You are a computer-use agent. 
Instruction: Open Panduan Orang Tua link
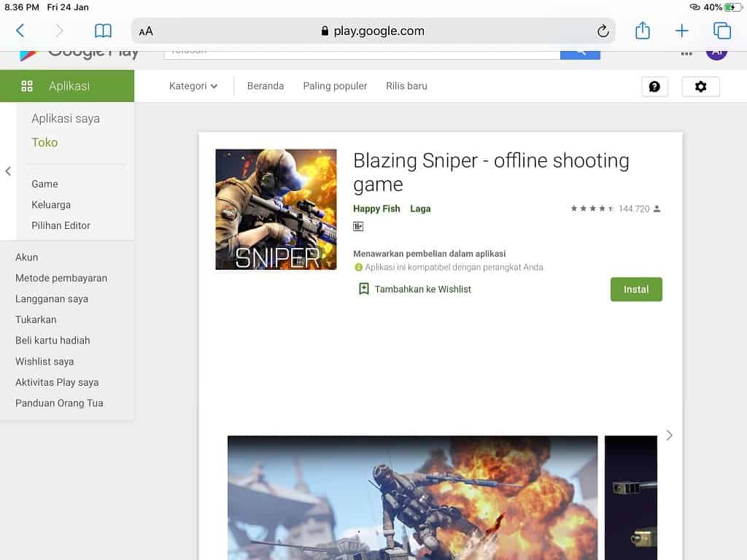click(59, 402)
